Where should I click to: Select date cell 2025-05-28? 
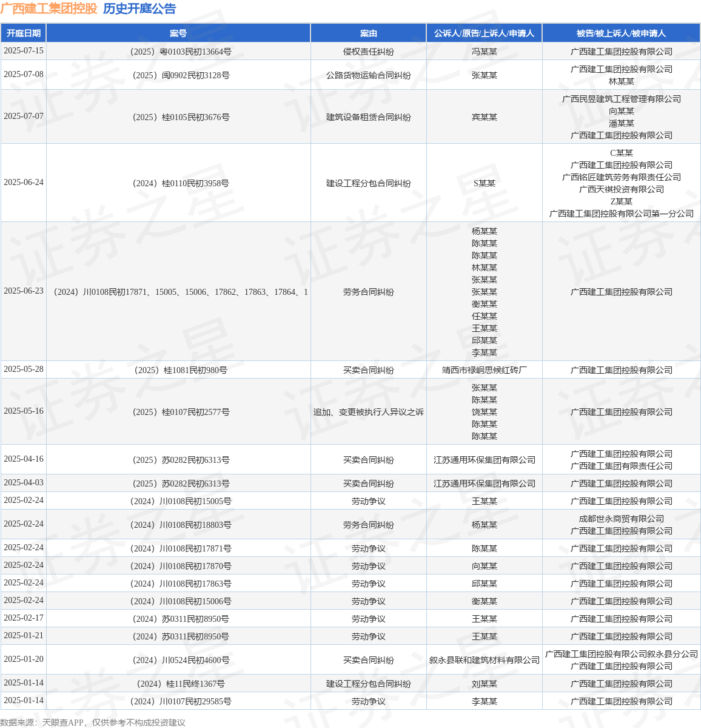(24, 369)
